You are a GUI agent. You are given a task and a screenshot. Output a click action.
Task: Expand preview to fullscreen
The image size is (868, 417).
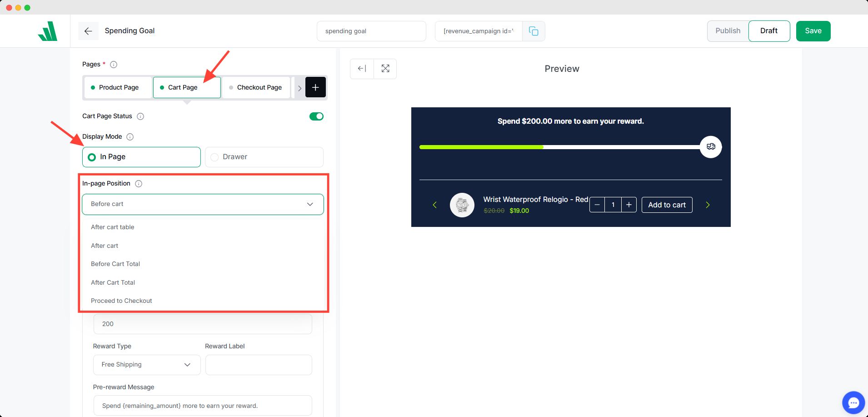(385, 69)
